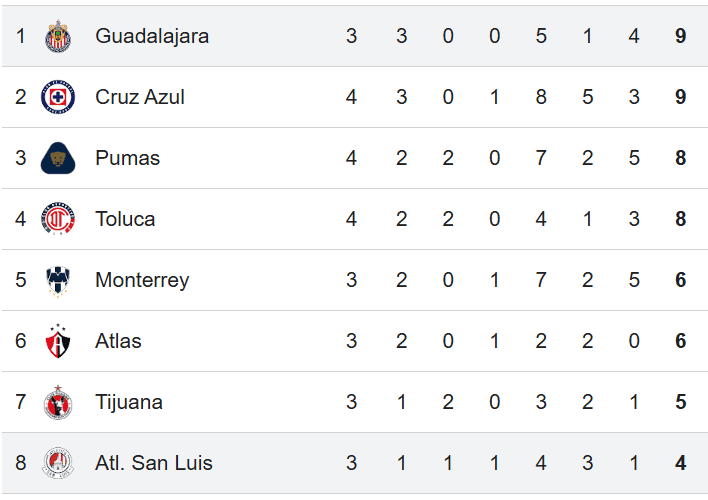Open the Monterrey team crest
The image size is (708, 500).
pyautogui.click(x=58, y=280)
